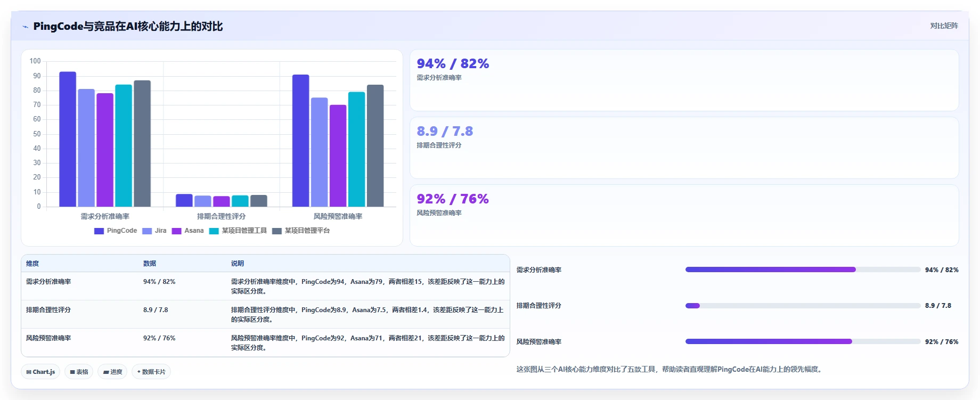
Task: Click the explanation text mentioning Asana为71
Action: click(x=367, y=343)
